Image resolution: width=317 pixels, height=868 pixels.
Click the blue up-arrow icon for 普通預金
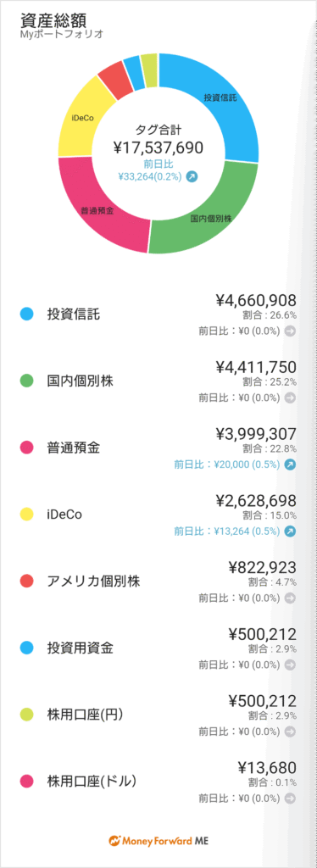coord(290,464)
